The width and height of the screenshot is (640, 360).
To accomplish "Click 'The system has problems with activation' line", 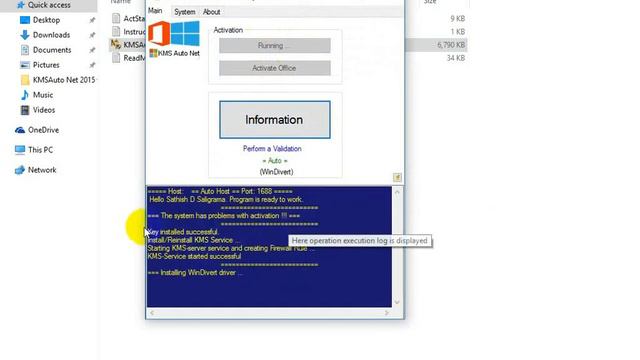I will coord(224,216).
